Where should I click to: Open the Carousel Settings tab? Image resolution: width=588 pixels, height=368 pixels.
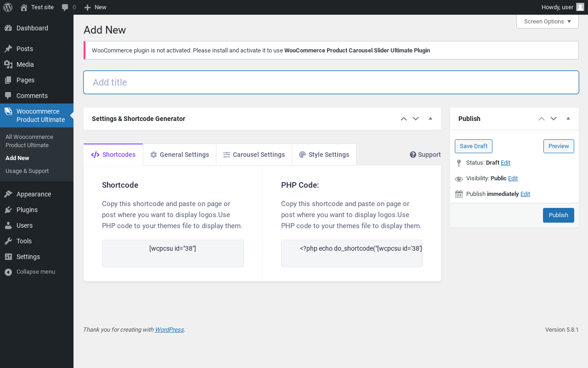[254, 155]
